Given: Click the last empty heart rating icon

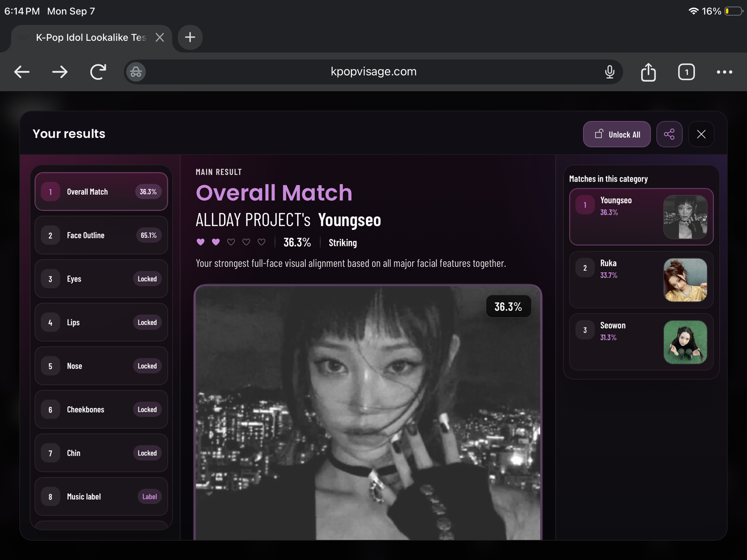Looking at the screenshot, I should pyautogui.click(x=261, y=242).
